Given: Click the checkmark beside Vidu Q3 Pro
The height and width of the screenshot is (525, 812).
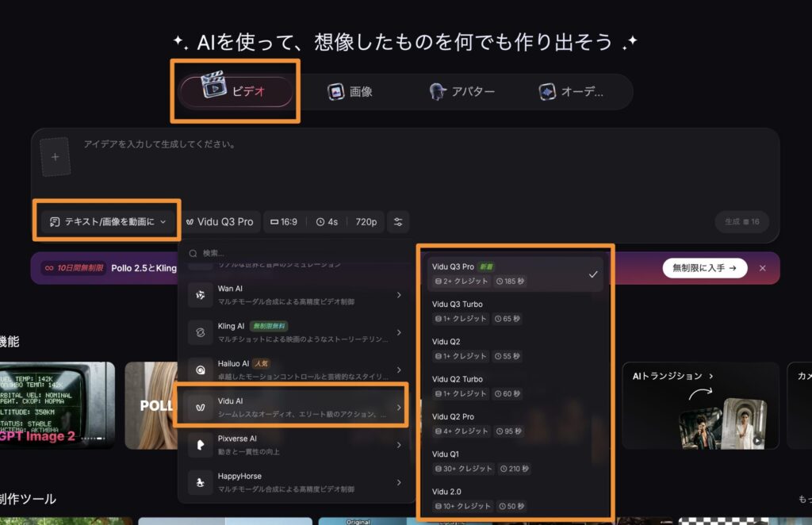Looking at the screenshot, I should click(x=593, y=274).
